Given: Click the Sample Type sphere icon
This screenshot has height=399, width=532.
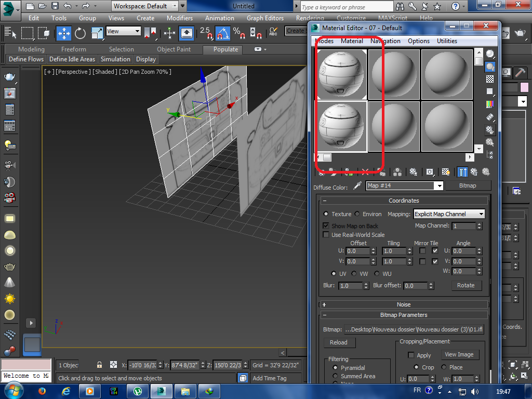Looking at the screenshot, I should [490, 54].
